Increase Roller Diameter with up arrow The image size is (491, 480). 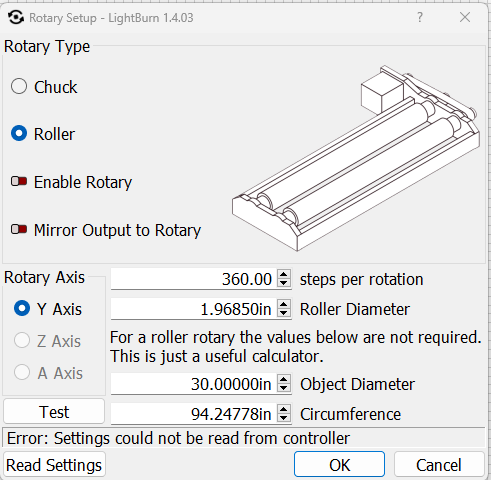tap(284, 304)
